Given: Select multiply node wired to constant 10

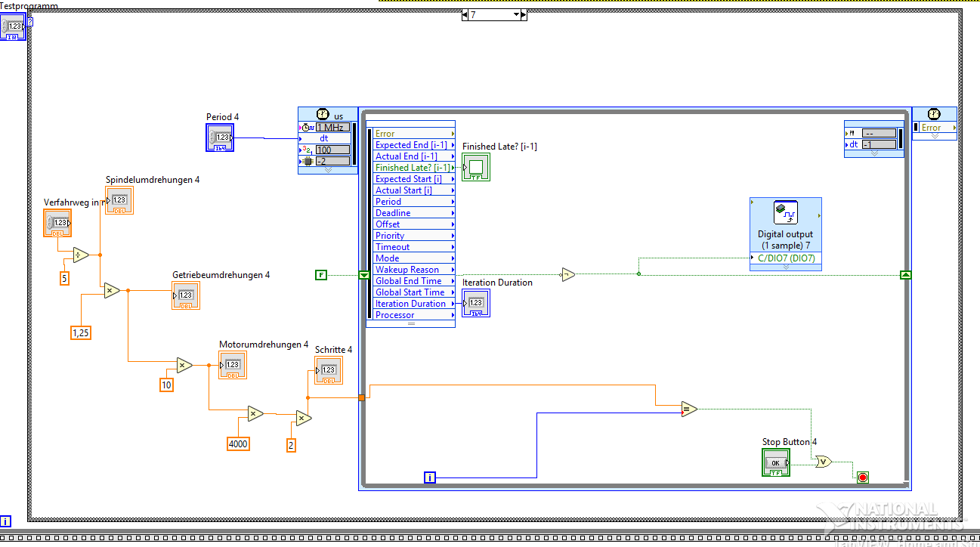Looking at the screenshot, I should (184, 366).
